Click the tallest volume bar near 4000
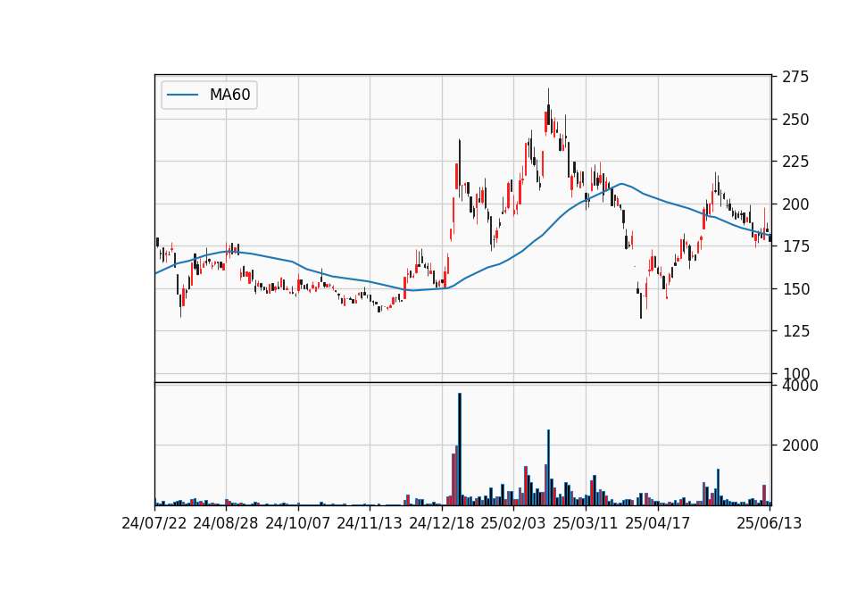 tap(460, 449)
